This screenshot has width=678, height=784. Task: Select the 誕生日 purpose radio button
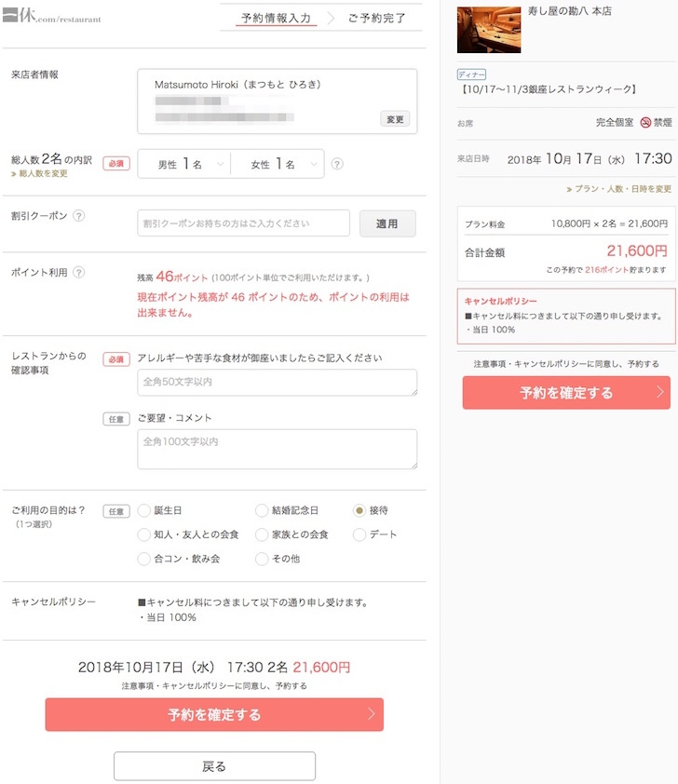(x=144, y=510)
